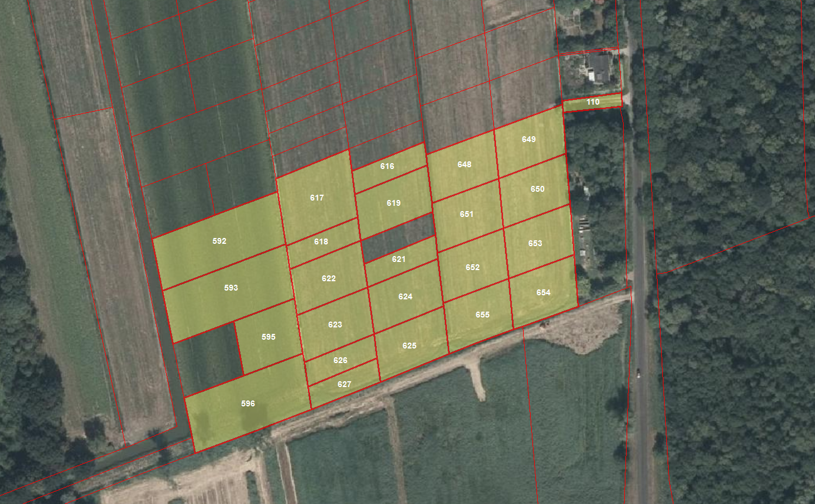
Task: Click parcel number 627
Action: pyautogui.click(x=345, y=384)
